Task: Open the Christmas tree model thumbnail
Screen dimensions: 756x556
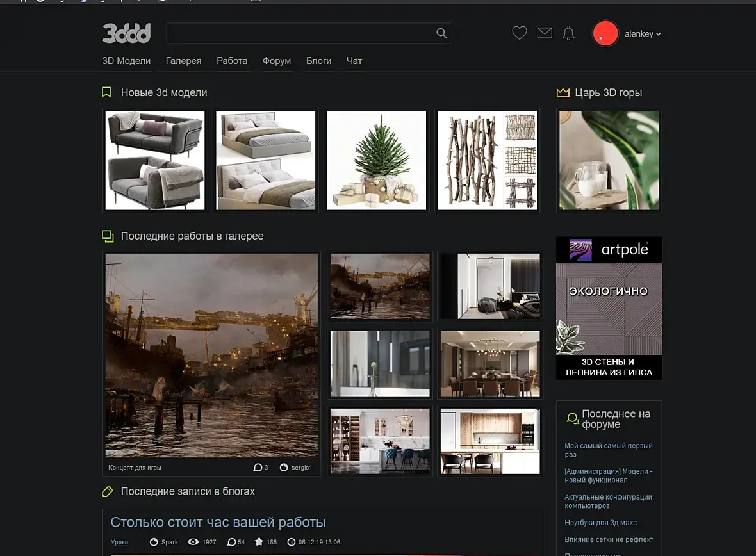Action: pos(377,160)
